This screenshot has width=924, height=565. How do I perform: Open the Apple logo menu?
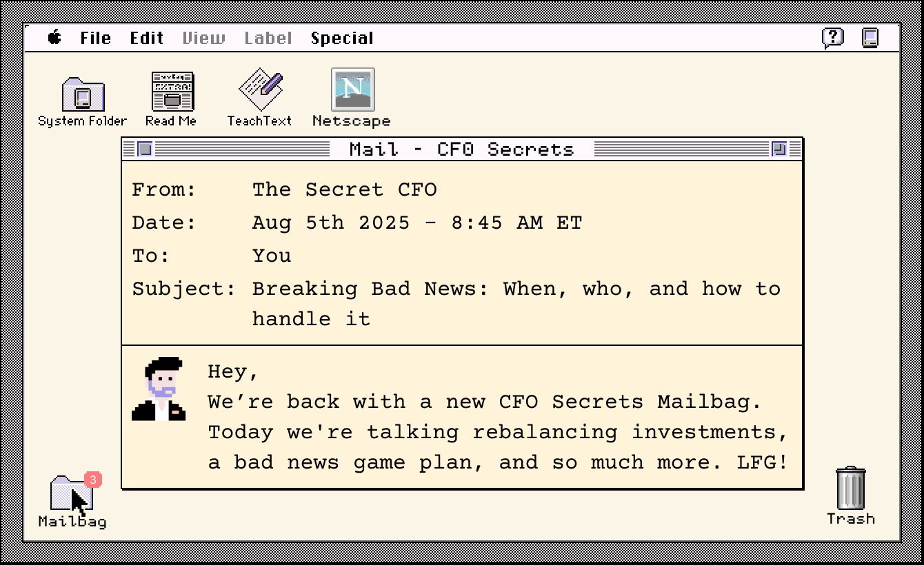pos(54,38)
